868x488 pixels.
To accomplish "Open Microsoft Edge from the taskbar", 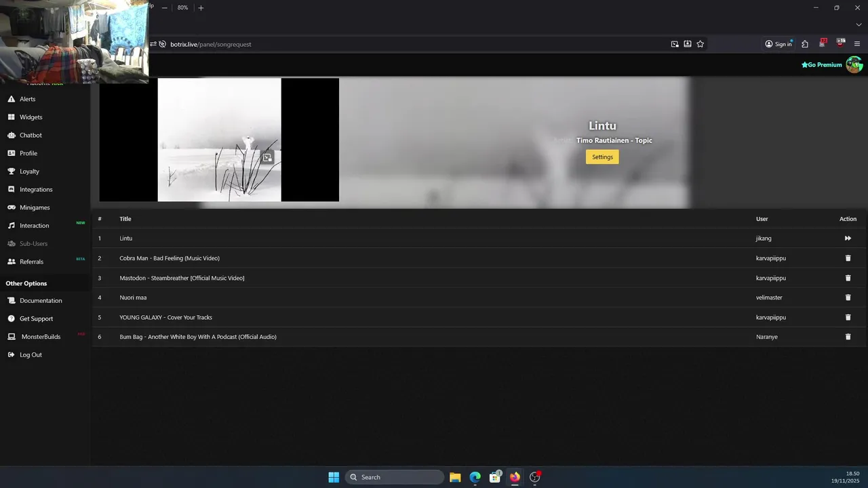I will (475, 477).
